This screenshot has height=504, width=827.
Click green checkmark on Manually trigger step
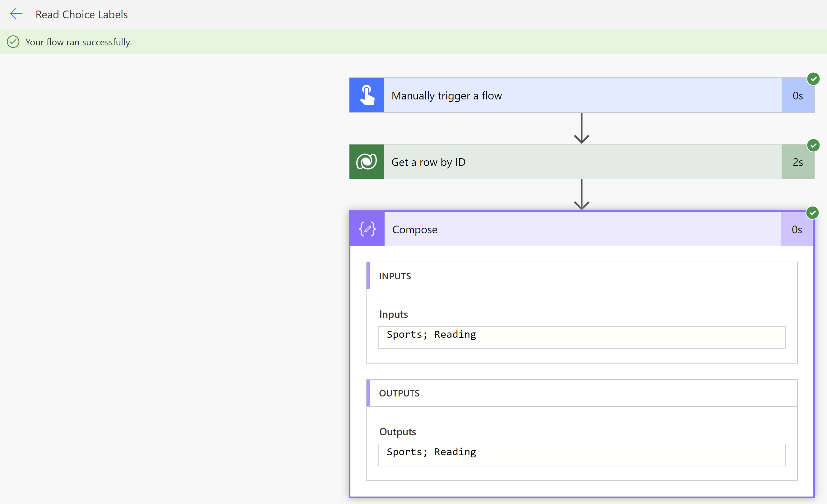tap(813, 79)
